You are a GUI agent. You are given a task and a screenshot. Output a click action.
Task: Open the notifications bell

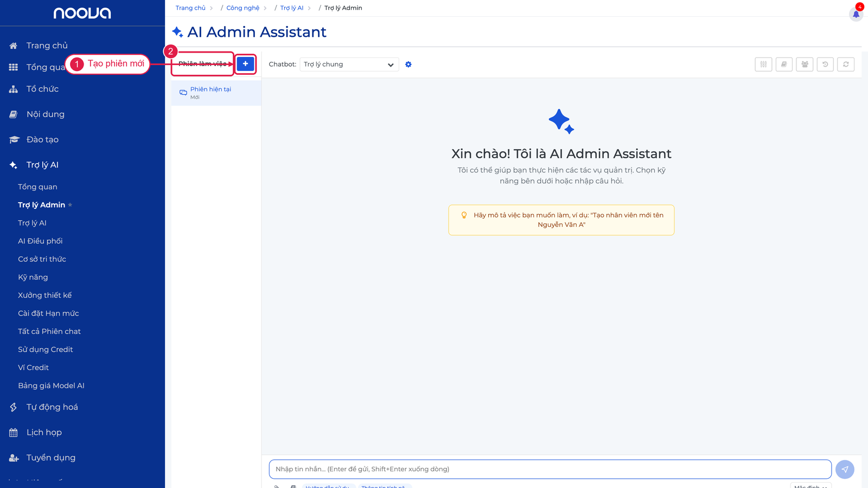(x=856, y=14)
